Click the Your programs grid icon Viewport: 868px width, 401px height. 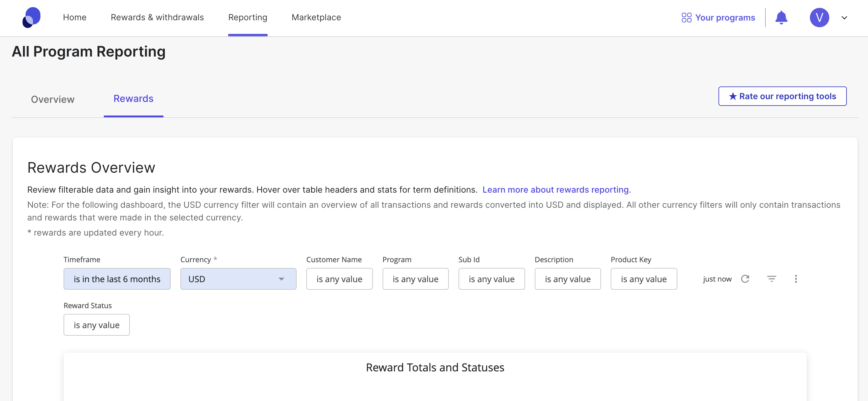(686, 18)
